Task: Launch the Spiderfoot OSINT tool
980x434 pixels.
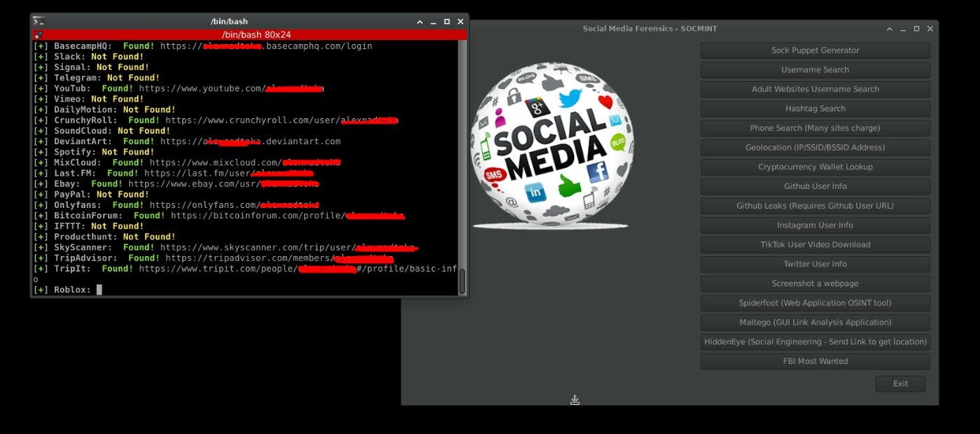Action: tap(814, 302)
